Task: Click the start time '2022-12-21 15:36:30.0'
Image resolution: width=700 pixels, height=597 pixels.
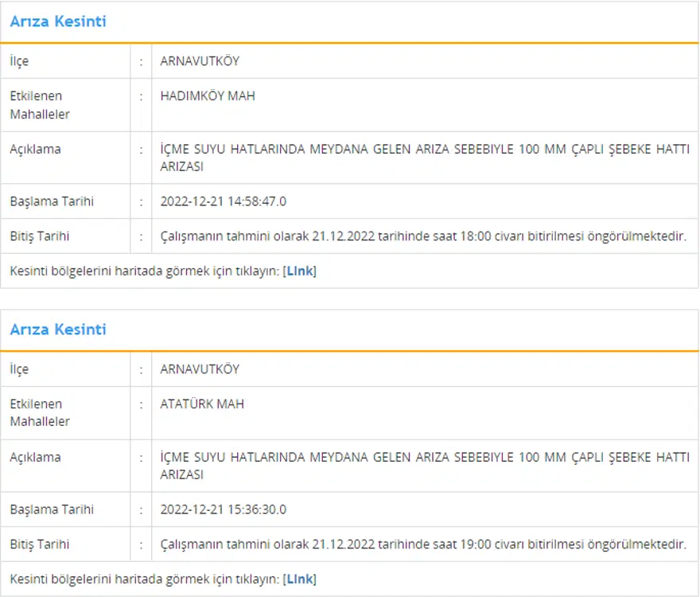Action: tap(224, 509)
